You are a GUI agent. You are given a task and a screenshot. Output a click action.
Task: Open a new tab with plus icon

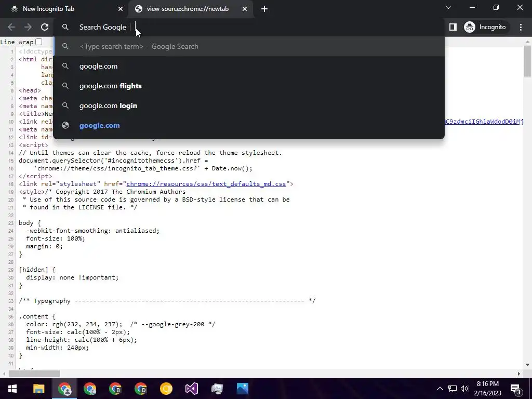click(264, 9)
